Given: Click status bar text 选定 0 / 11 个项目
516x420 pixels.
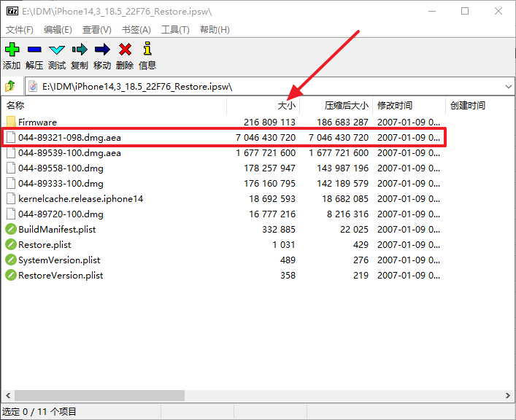Looking at the screenshot, I should point(39,411).
